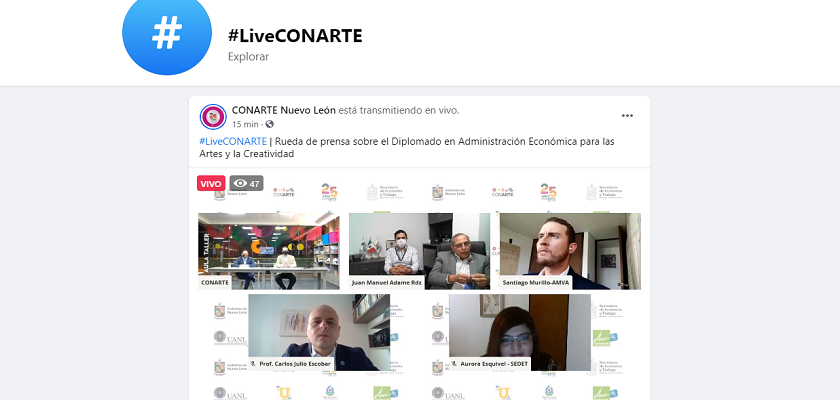
Task: Select Prof. Carlos Julio Escobar video tile
Action: coord(319,332)
